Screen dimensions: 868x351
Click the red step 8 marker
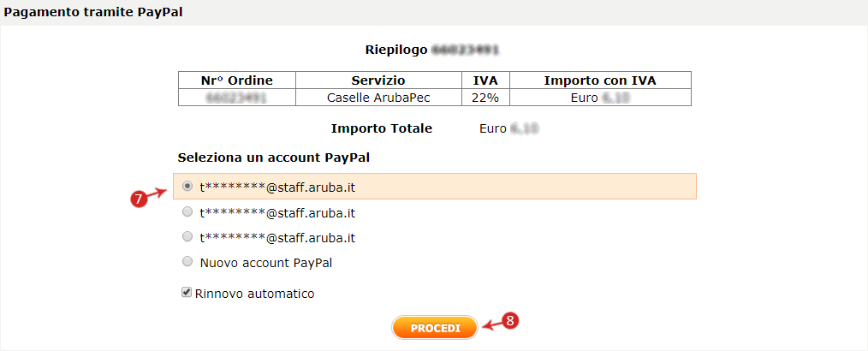tap(510, 320)
